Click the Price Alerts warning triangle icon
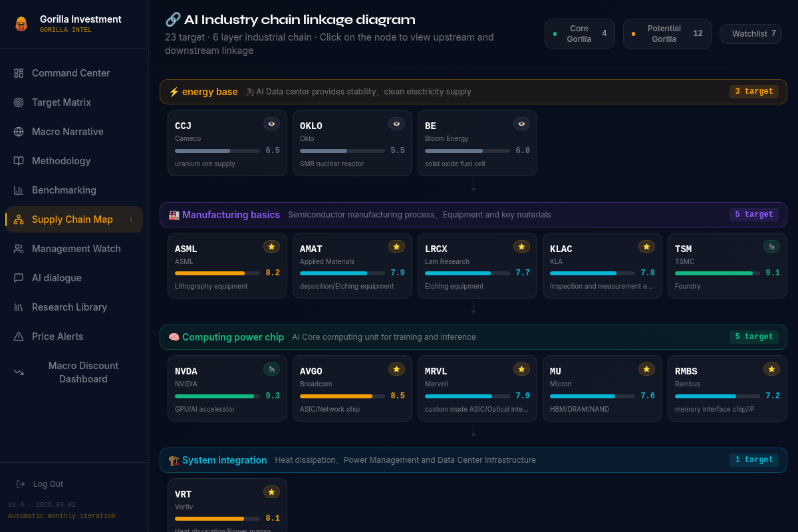798x532 pixels. pos(19,336)
